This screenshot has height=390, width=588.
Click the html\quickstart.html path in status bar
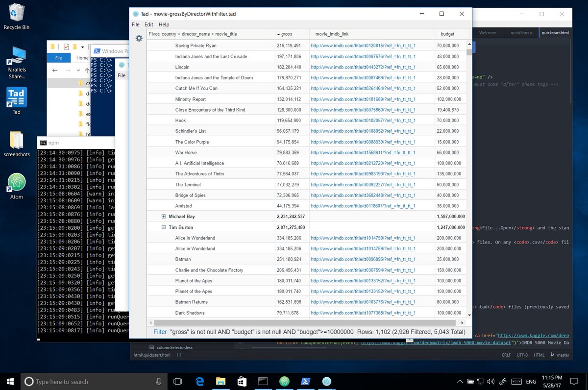pyautogui.click(x=152, y=355)
